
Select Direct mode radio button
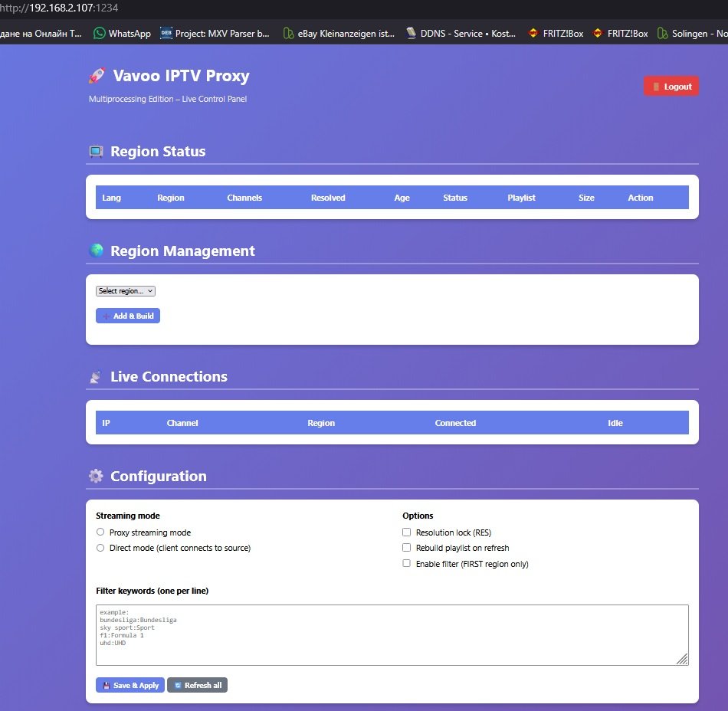tap(100, 548)
